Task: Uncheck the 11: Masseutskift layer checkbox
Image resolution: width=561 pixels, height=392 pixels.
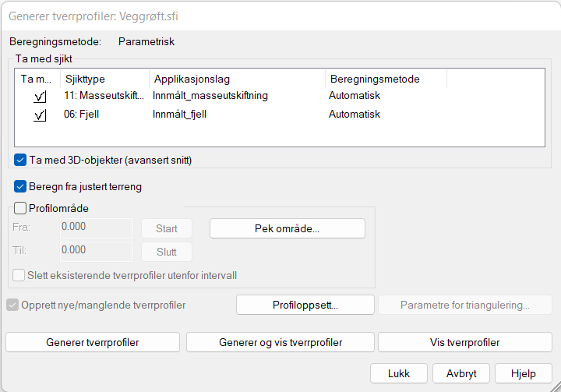Action: [x=40, y=97]
